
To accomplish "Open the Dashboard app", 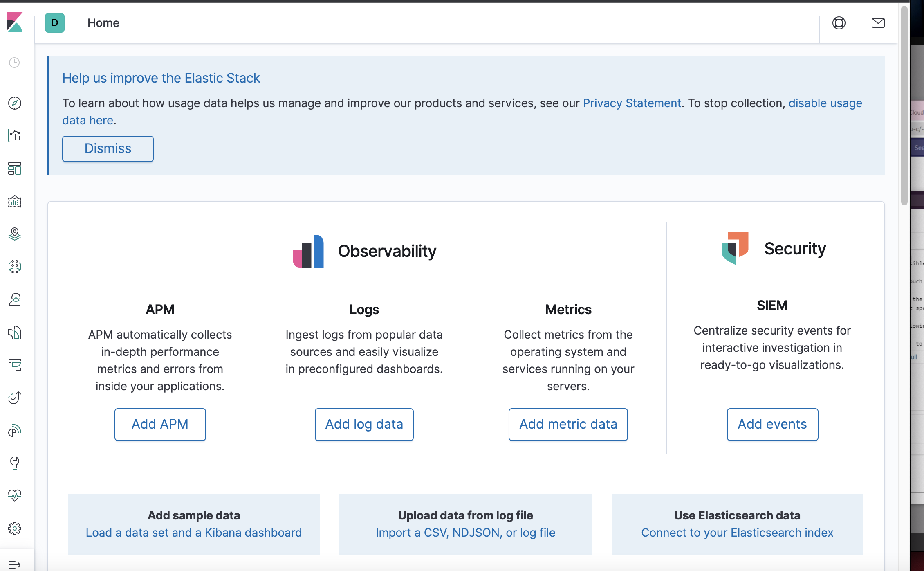I will (x=15, y=169).
